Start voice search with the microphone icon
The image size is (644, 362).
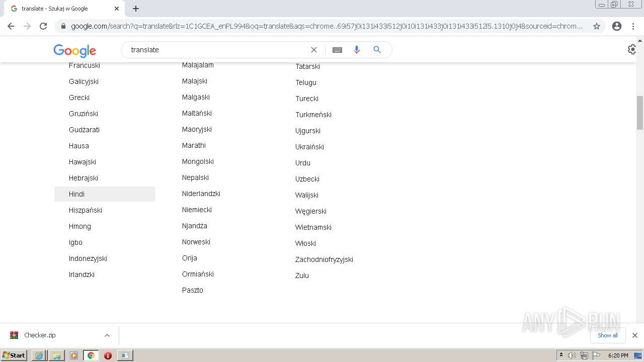357,50
